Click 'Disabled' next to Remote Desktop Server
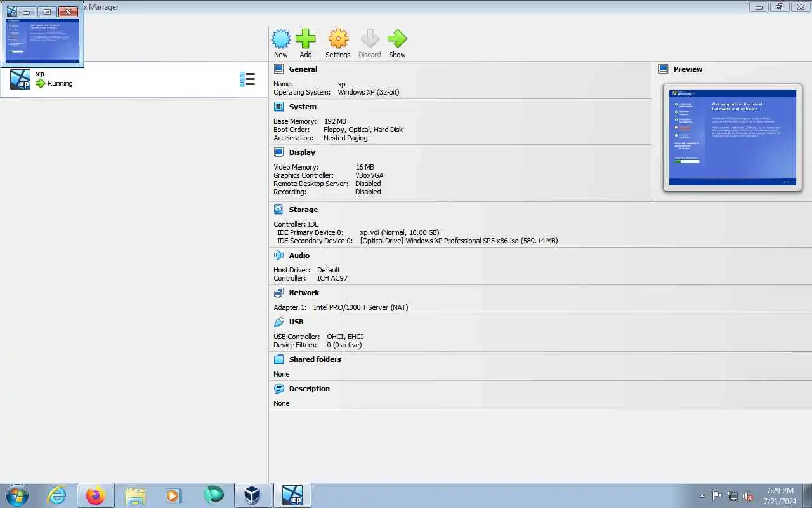 tap(368, 184)
